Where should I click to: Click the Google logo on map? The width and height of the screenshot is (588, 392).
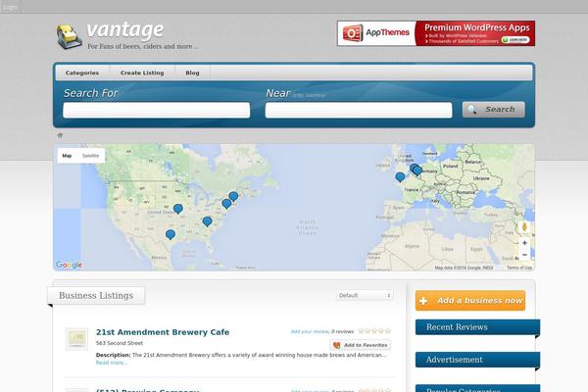[x=69, y=265]
